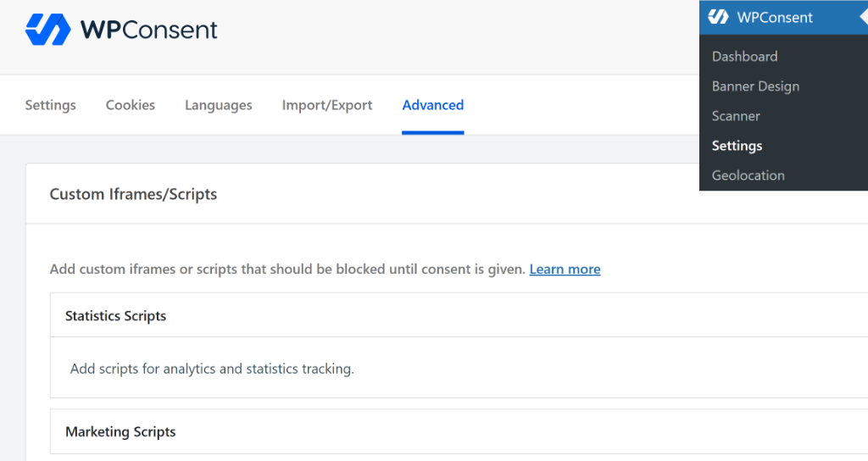The image size is (868, 461).
Task: Open the Cookies tab
Action: [x=130, y=105]
